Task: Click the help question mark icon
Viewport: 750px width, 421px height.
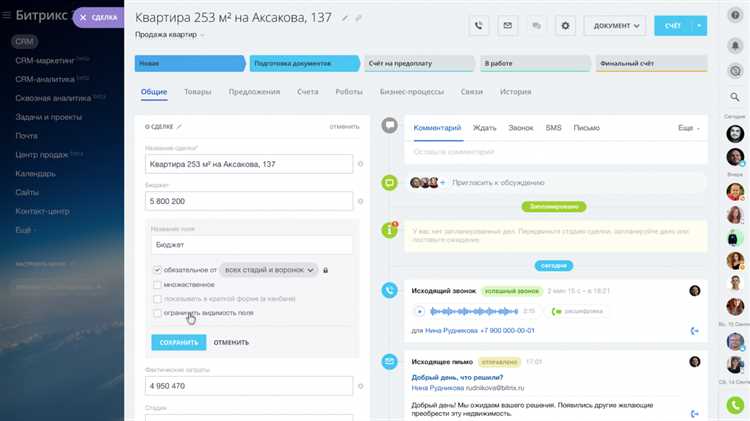Action: tap(735, 15)
